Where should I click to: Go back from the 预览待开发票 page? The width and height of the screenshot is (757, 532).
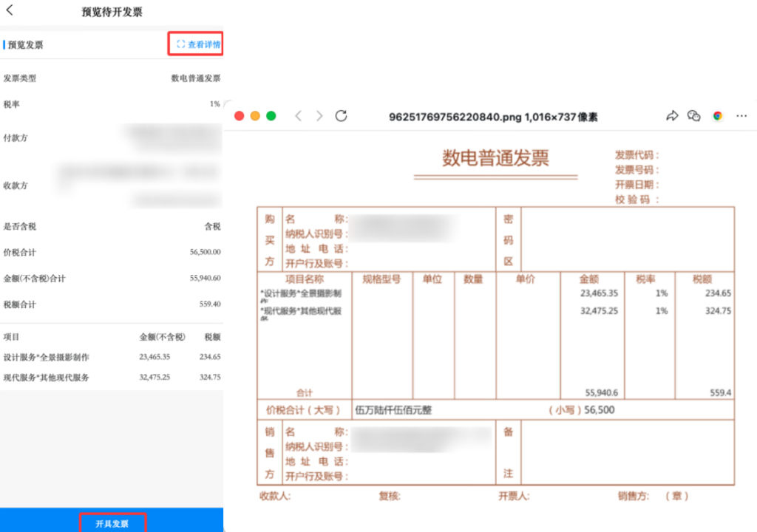pos(10,11)
